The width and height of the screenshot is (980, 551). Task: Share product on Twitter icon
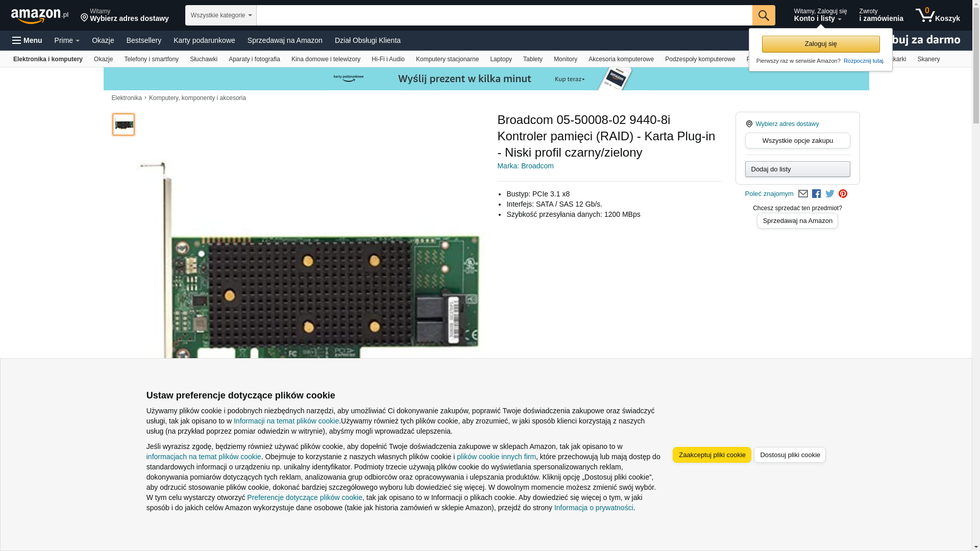click(x=829, y=194)
